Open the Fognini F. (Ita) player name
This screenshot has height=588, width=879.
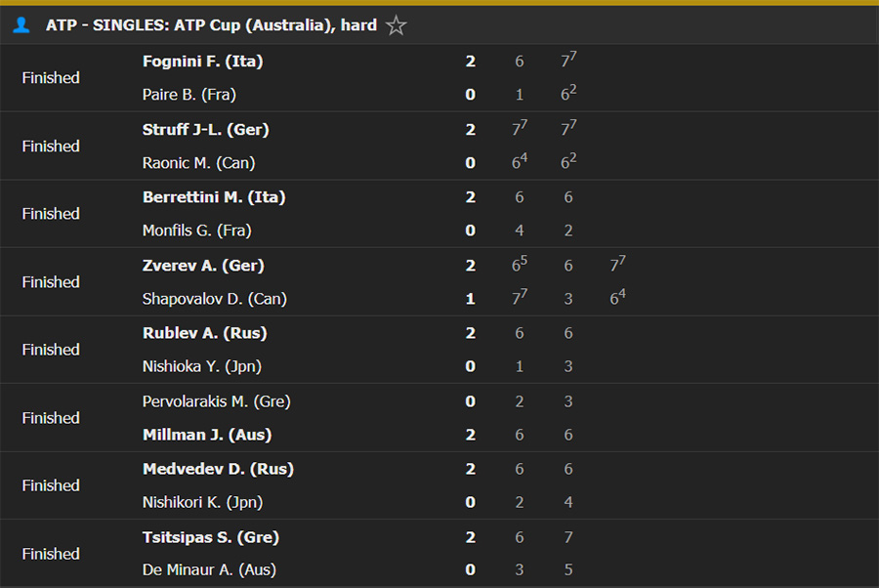(202, 62)
